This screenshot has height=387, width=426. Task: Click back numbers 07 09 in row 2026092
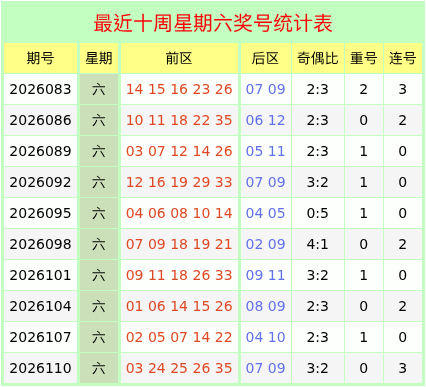(x=265, y=182)
